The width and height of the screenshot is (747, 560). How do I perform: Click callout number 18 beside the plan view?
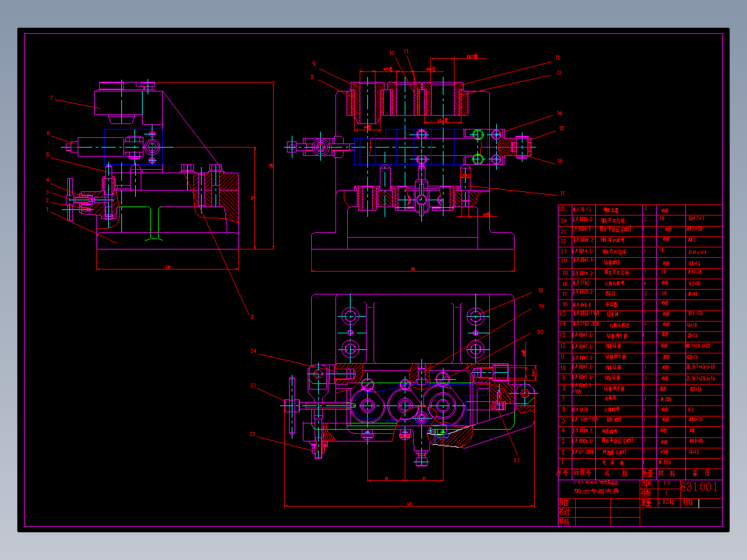(x=541, y=290)
